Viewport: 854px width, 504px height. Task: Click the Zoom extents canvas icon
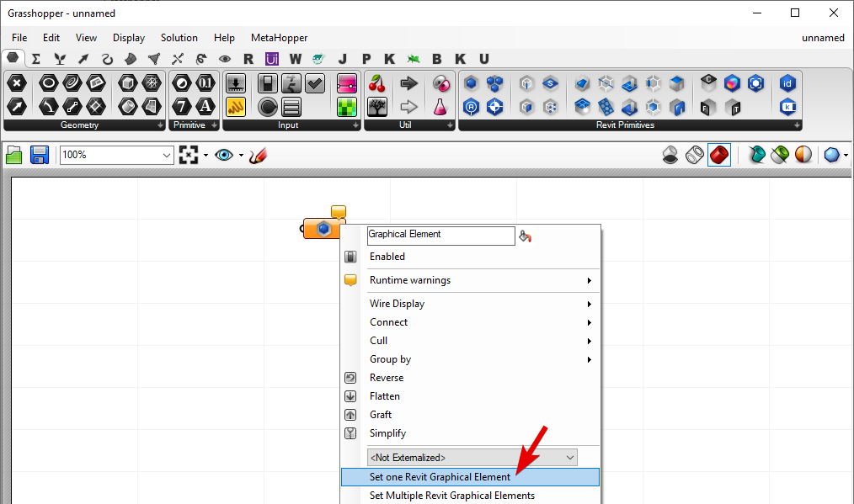coord(189,155)
